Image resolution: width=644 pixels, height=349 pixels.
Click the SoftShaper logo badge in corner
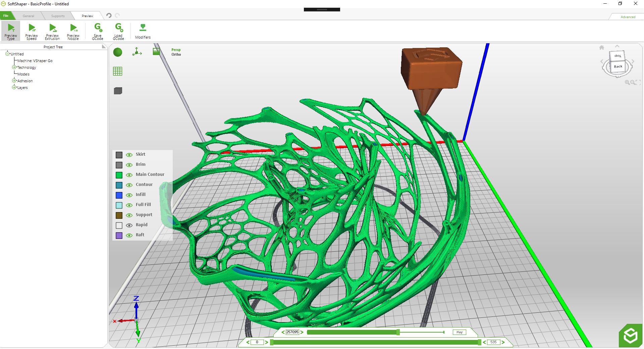[631, 336]
